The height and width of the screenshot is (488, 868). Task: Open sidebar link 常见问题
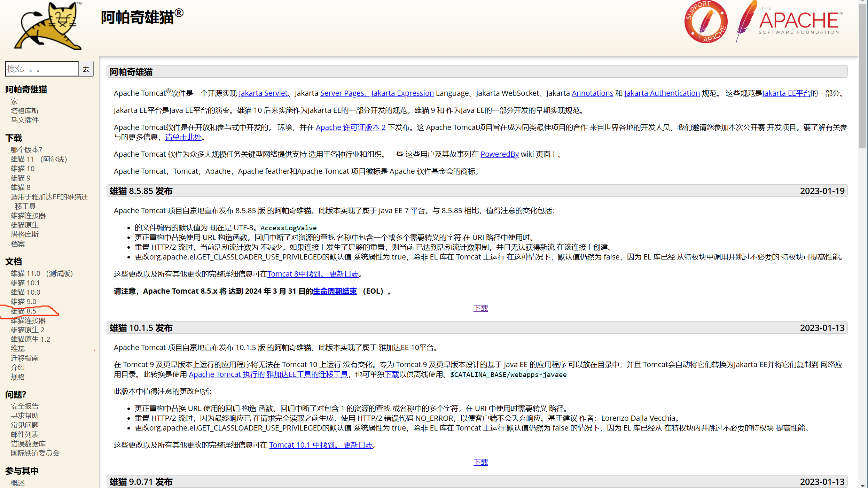[x=25, y=425]
